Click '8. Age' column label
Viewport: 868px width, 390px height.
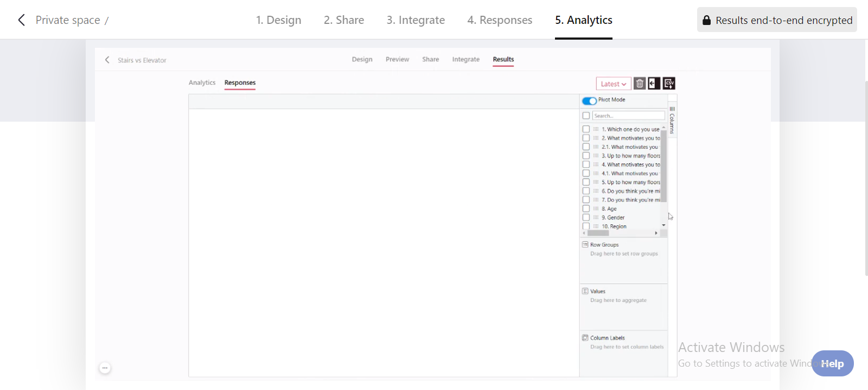[609, 209]
